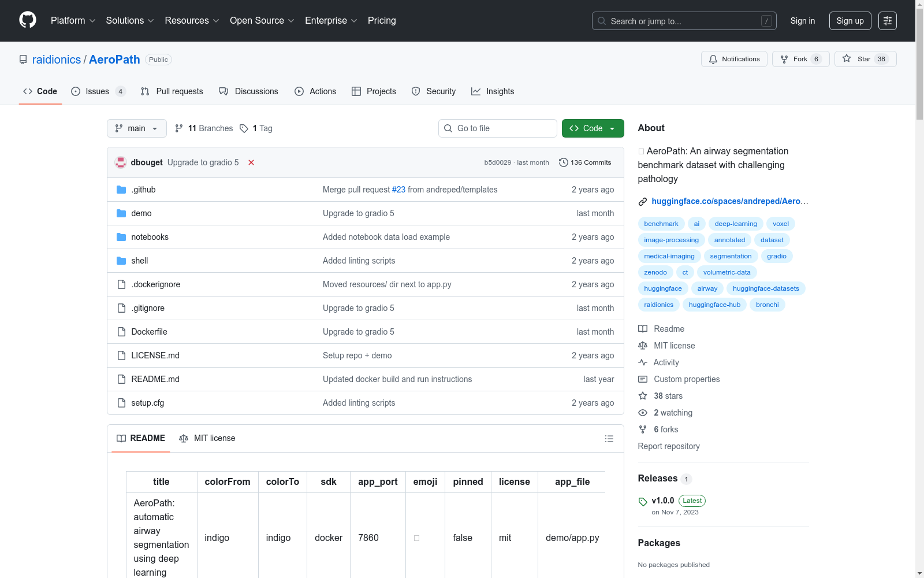This screenshot has width=924, height=578.
Task: Click the fork icon beside 6 forks
Action: [x=643, y=429]
